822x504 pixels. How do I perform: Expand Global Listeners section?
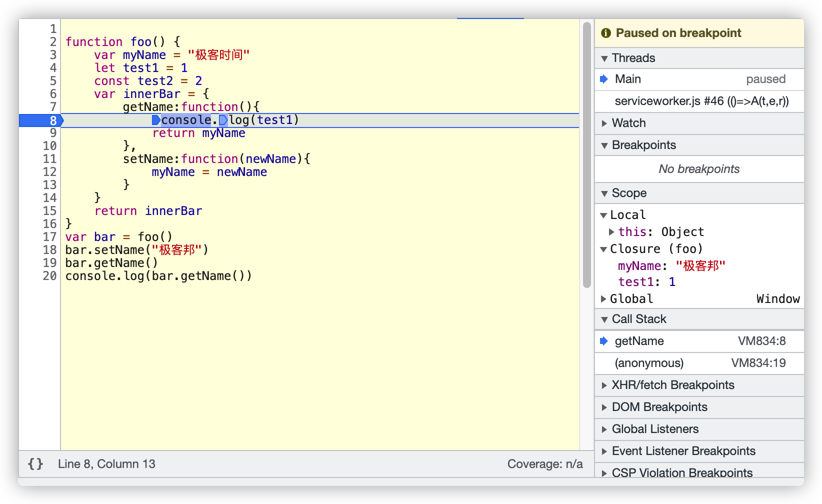pyautogui.click(x=604, y=429)
